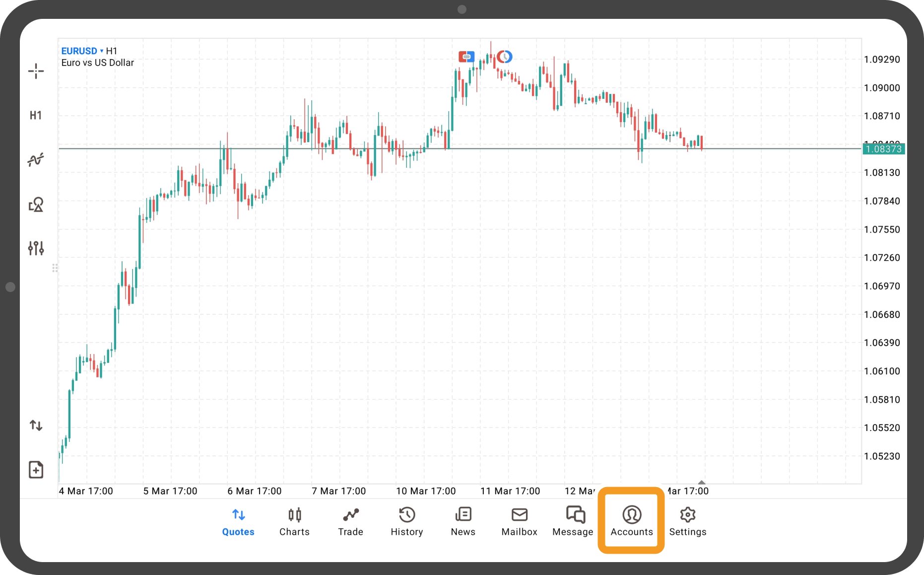Open the Accounts tab

click(x=632, y=521)
